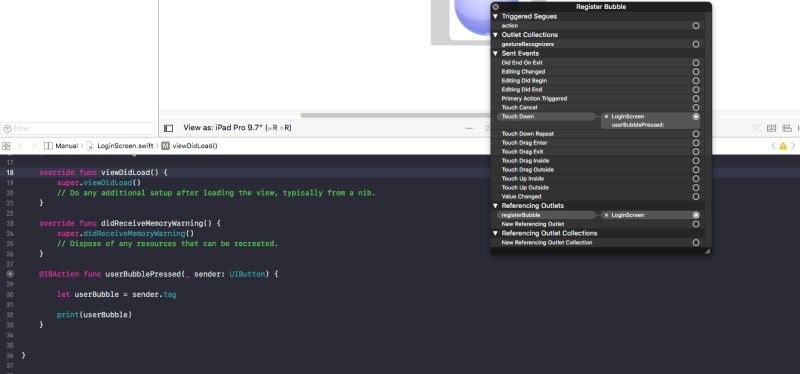Click the text 'super.viewDidLoad()'
The image size is (800, 374).
99,183
